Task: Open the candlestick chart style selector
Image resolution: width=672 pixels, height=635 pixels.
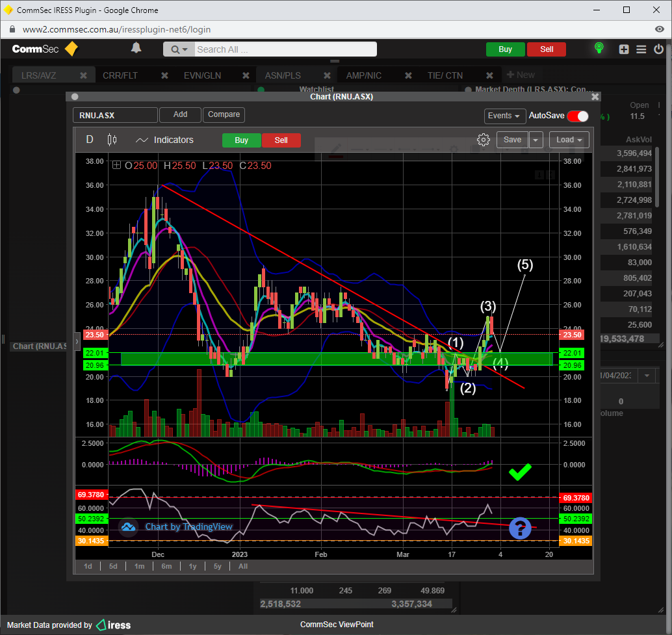Action: click(x=112, y=140)
